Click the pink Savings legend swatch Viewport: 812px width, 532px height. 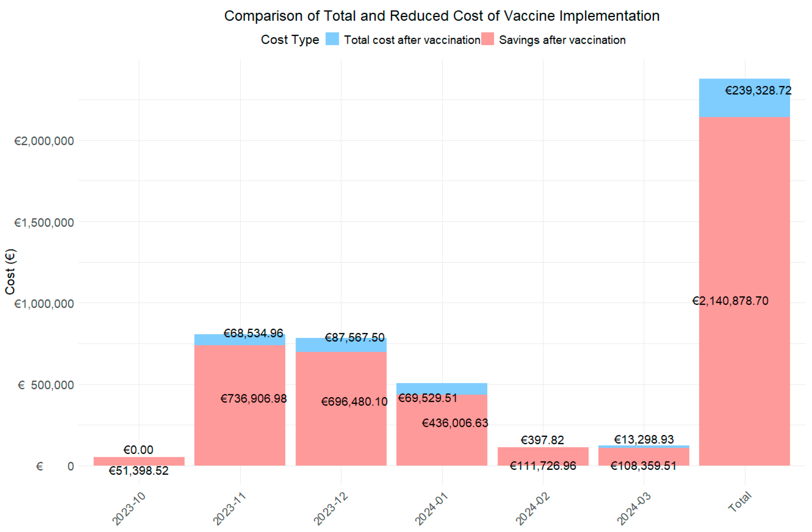tap(488, 39)
